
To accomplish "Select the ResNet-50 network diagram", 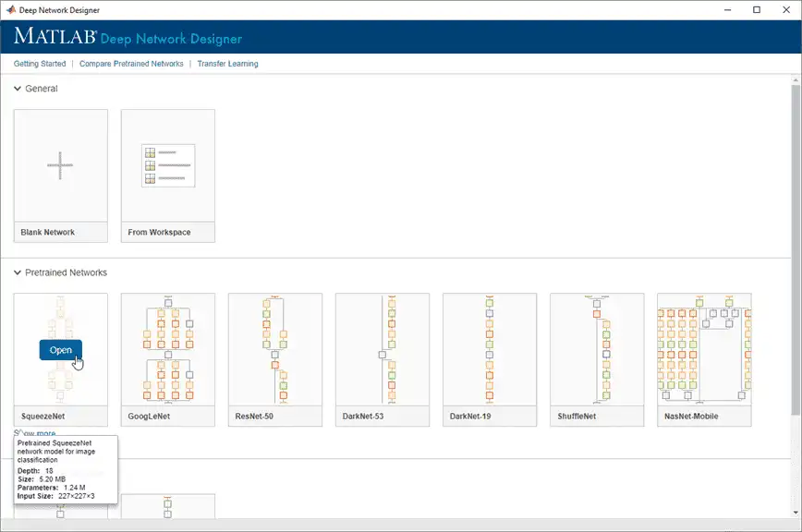I will coord(275,349).
